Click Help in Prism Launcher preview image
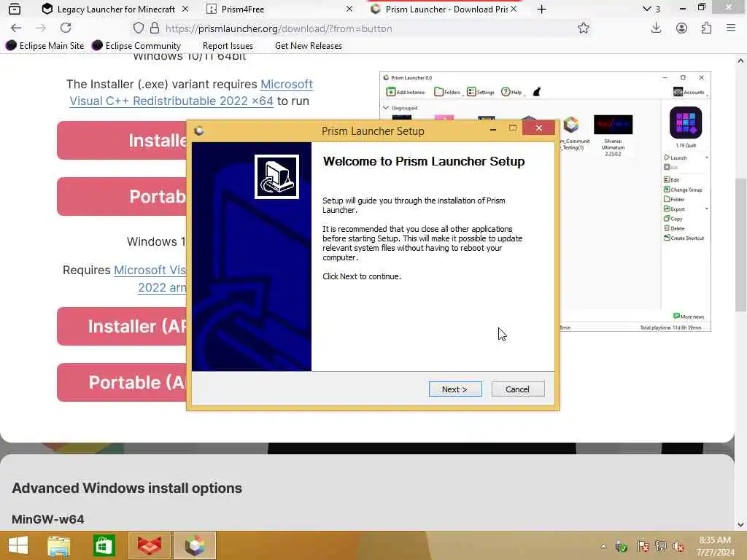747x560 pixels. click(x=511, y=92)
